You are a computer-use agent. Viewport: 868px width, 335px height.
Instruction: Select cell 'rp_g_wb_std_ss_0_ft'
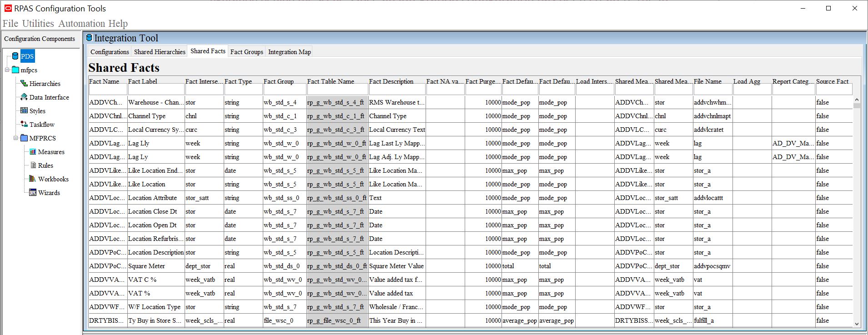pos(337,198)
